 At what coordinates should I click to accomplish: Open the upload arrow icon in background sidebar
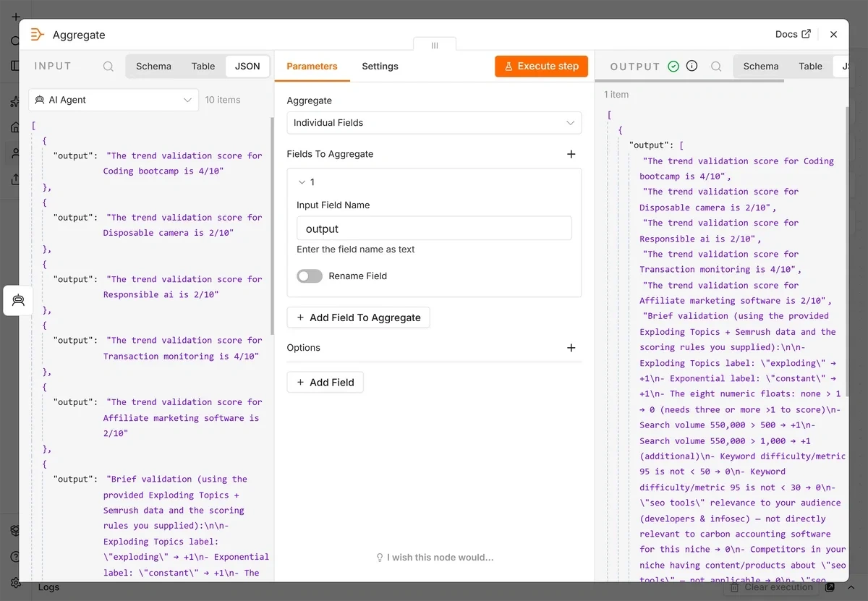15,179
